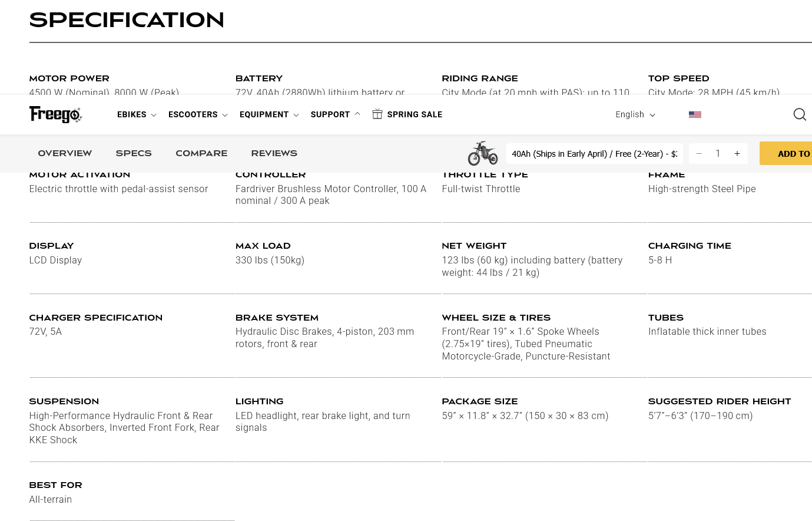Switch to the OVERVIEW tab

(65, 153)
